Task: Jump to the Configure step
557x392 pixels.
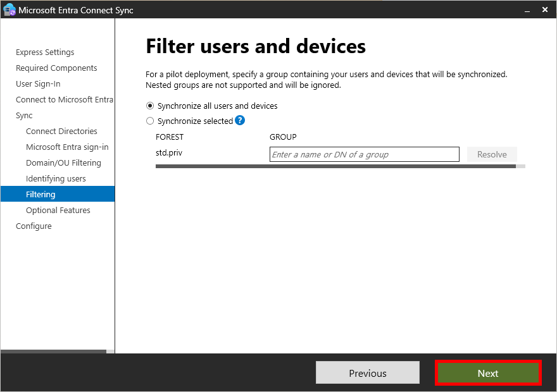Action: pyautogui.click(x=34, y=226)
